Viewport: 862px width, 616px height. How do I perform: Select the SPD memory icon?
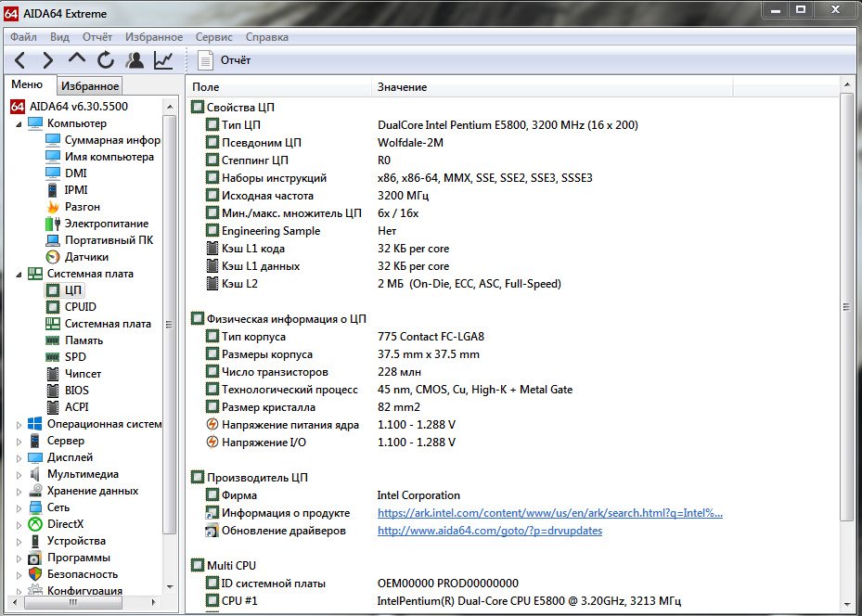[x=53, y=357]
